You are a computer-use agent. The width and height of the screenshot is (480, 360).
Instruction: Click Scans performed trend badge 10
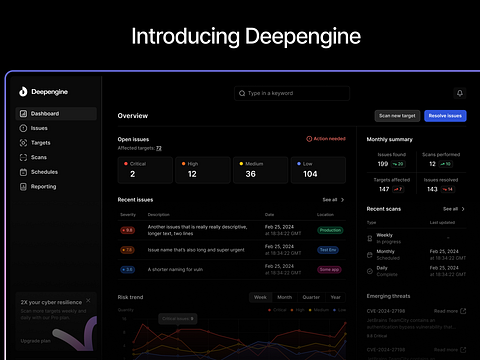[x=445, y=164]
